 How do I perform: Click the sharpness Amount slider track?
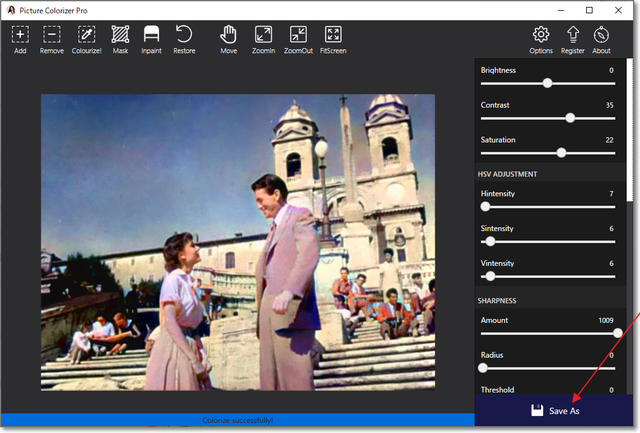pos(548,333)
